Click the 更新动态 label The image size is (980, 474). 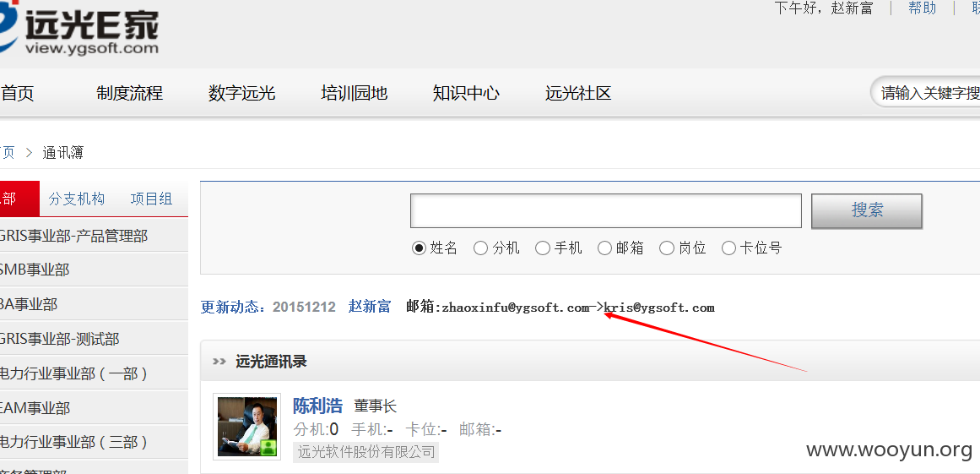(233, 307)
